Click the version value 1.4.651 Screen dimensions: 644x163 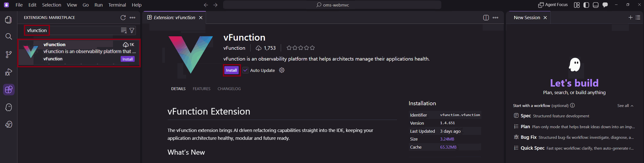click(448, 123)
